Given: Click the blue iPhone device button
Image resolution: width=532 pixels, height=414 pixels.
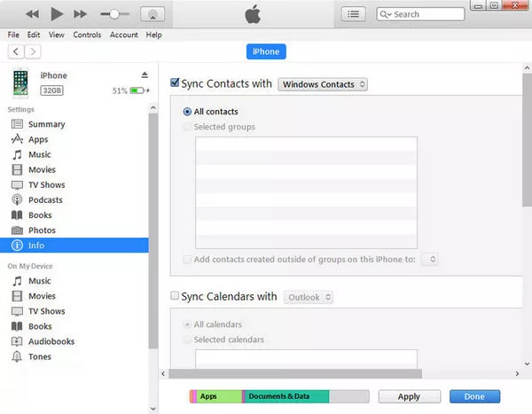Looking at the screenshot, I should pos(266,51).
